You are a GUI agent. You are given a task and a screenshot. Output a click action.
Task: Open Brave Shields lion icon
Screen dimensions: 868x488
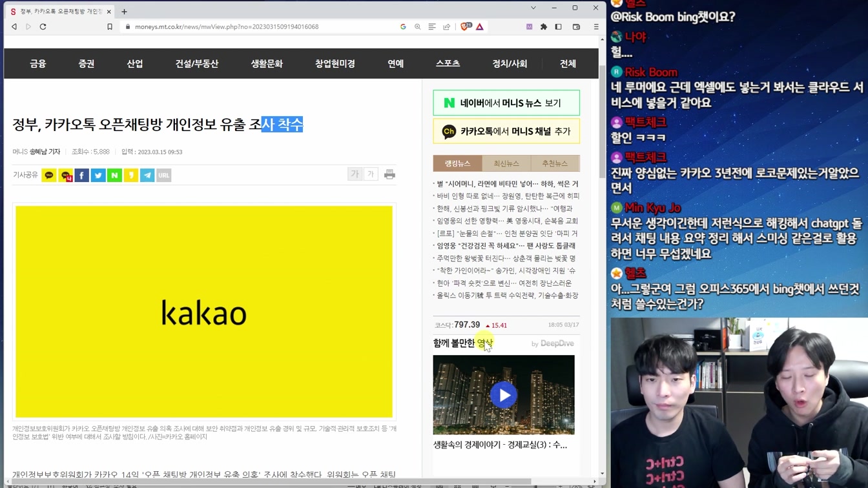[x=466, y=26]
